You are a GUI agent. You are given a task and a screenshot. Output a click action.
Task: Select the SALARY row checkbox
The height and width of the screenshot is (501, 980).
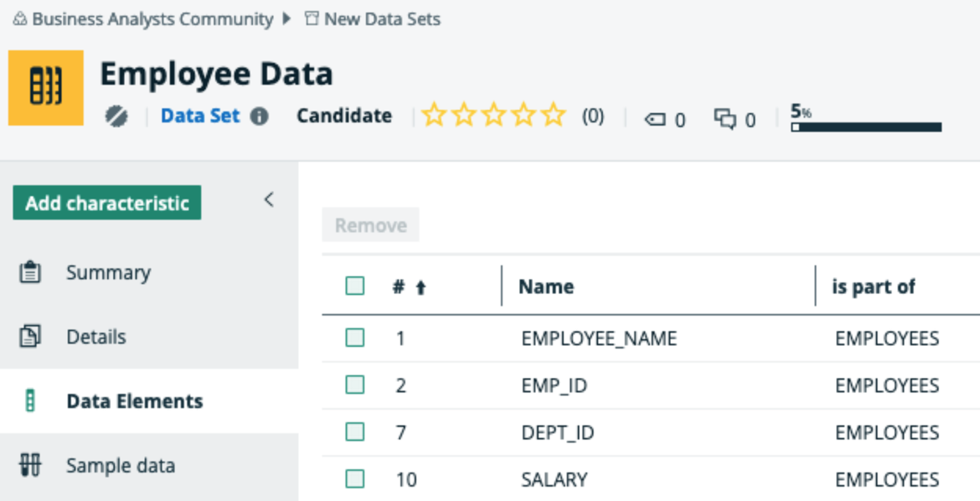pyautogui.click(x=353, y=479)
